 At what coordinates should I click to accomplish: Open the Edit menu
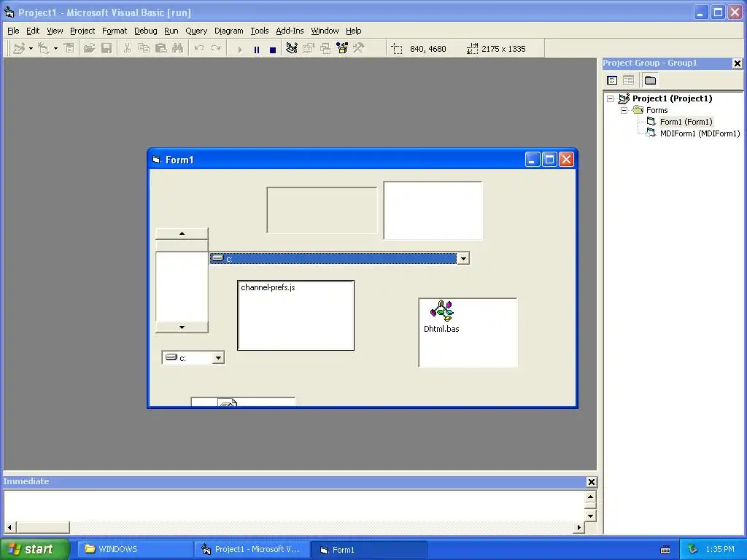point(33,31)
